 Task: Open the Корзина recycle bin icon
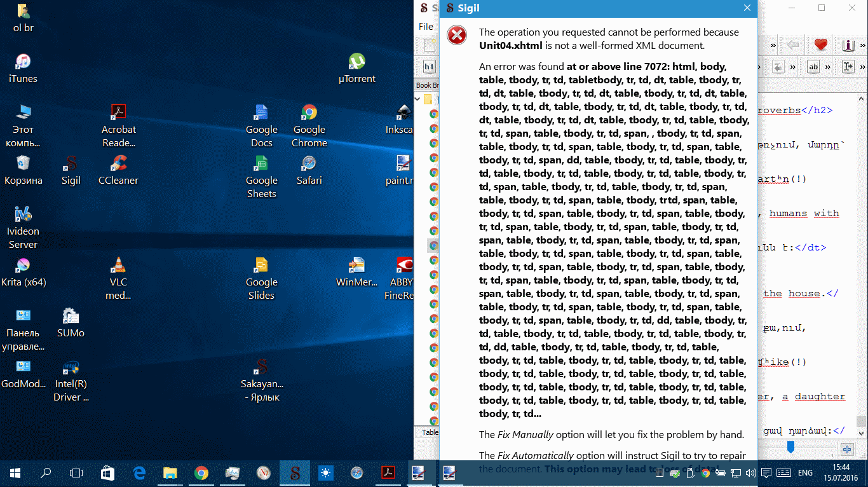[24, 170]
